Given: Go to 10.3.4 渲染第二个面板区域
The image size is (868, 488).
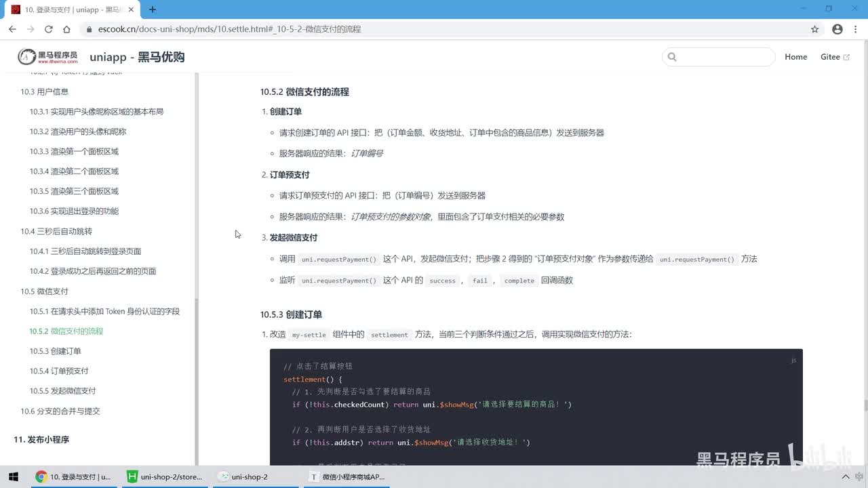Looking at the screenshot, I should pos(74,171).
